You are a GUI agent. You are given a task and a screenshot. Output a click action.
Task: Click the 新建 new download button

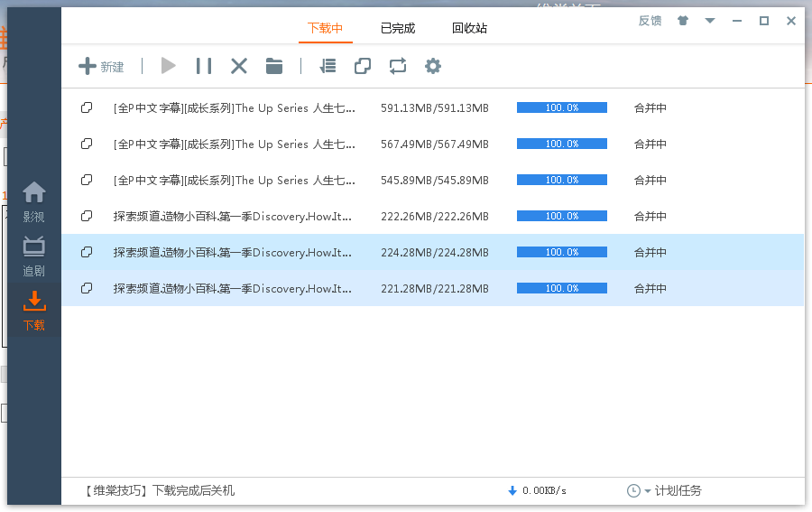(x=101, y=66)
